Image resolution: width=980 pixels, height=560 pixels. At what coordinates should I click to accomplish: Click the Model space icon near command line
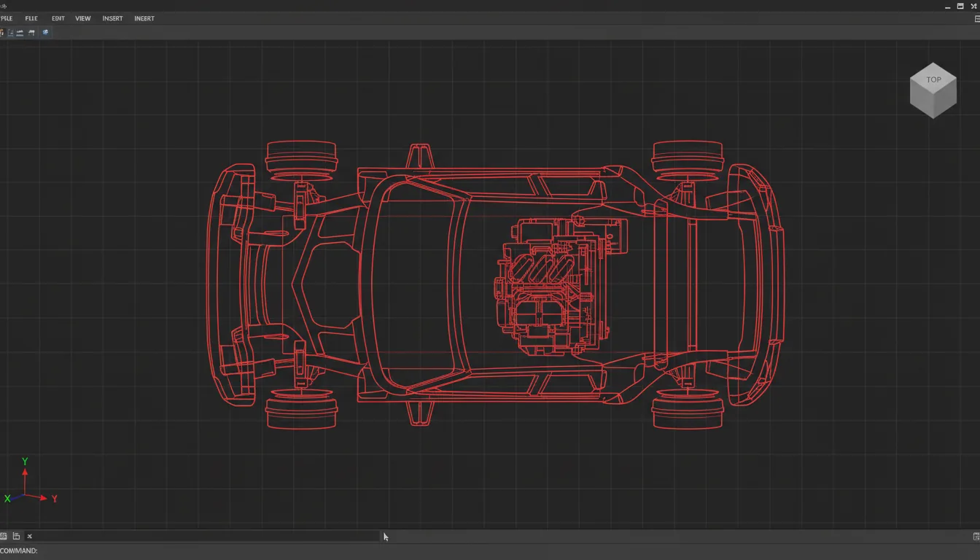[4, 536]
